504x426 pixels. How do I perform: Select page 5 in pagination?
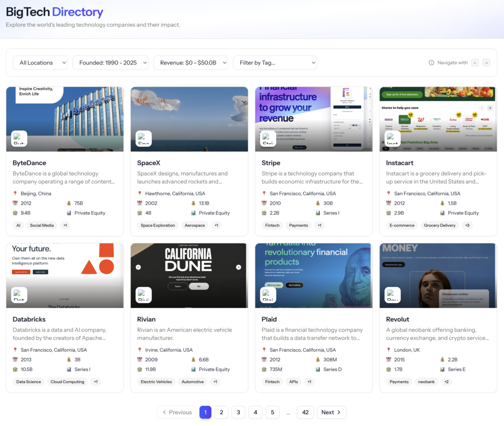[x=272, y=412]
